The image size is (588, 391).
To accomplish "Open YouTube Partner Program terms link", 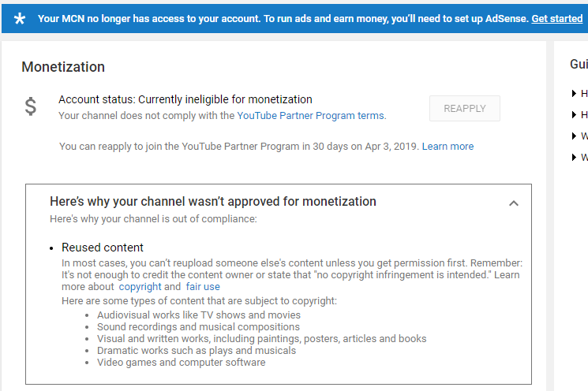I will point(310,115).
